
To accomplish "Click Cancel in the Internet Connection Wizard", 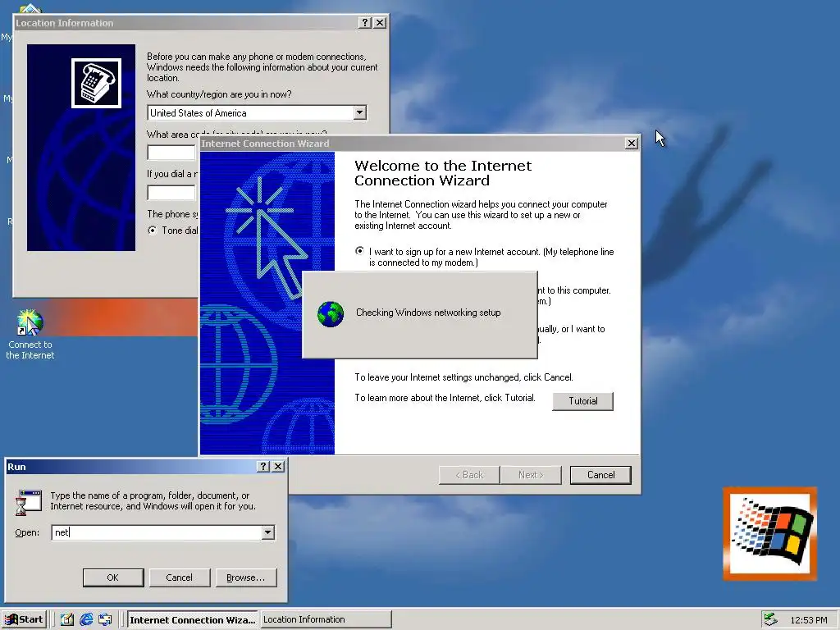I will pos(600,475).
